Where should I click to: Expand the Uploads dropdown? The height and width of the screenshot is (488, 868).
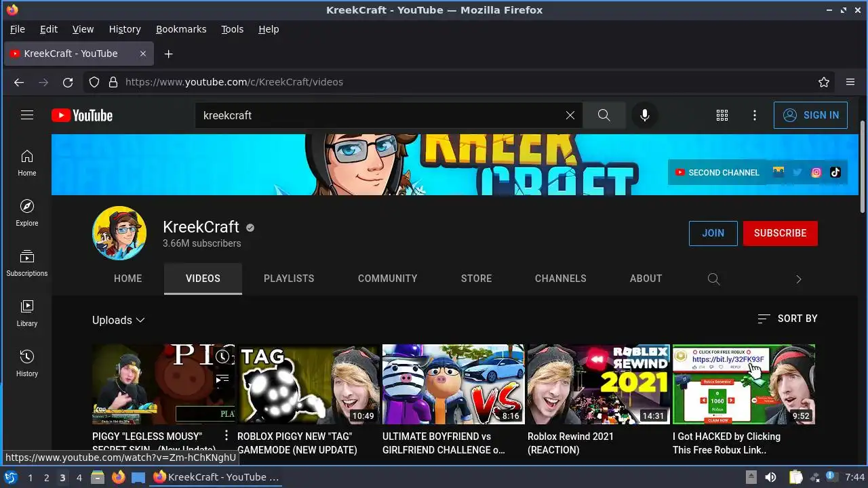119,320
